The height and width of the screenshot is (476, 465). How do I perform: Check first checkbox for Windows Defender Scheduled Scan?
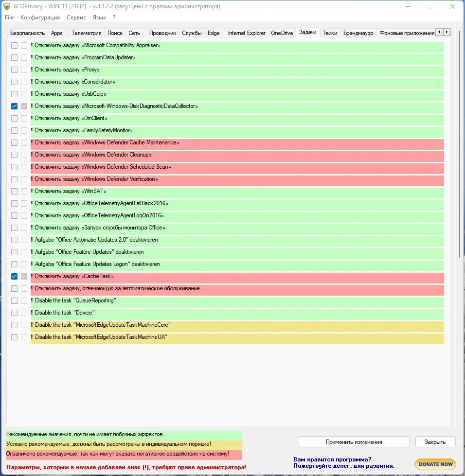coord(14,167)
